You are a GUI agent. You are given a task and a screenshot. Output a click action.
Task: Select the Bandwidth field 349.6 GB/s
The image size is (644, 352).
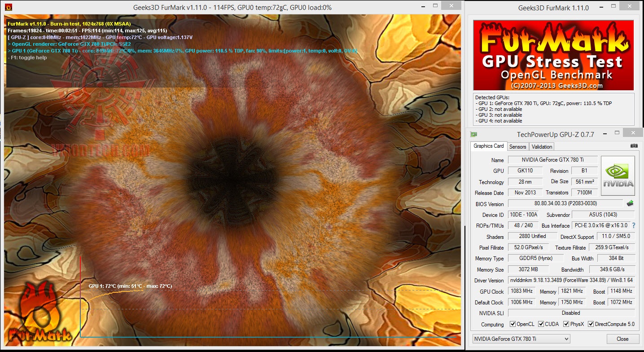(611, 269)
